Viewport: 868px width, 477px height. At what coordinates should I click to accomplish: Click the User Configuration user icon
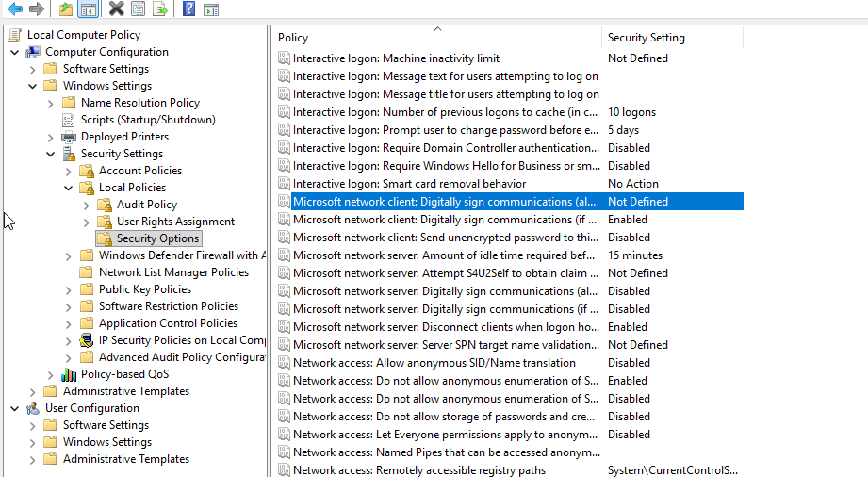(x=33, y=408)
